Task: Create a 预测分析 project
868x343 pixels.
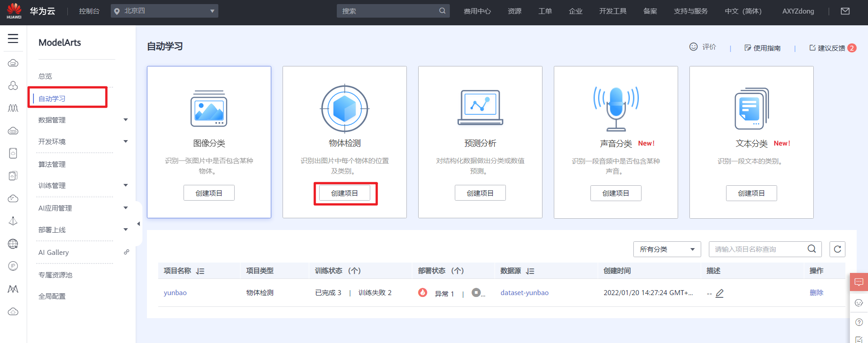Action: 480,193
